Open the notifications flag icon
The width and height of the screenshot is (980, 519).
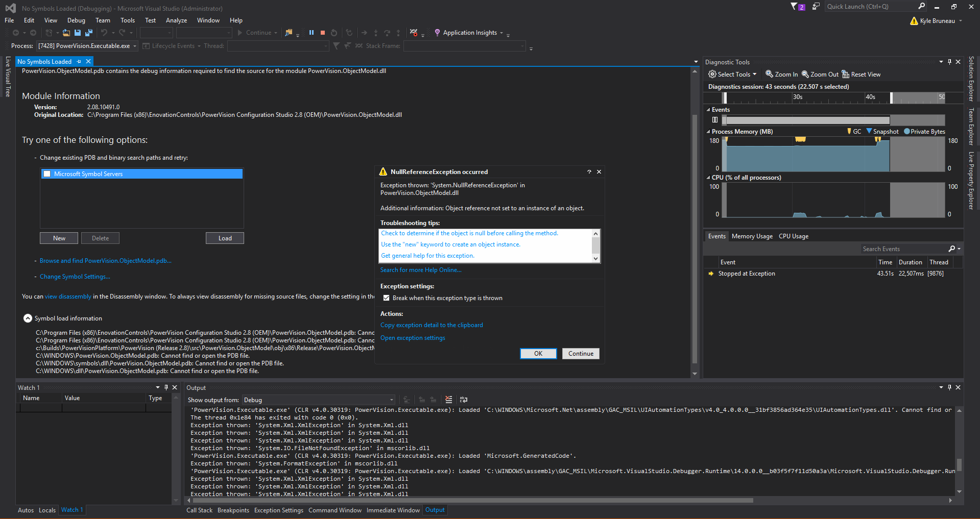795,7
